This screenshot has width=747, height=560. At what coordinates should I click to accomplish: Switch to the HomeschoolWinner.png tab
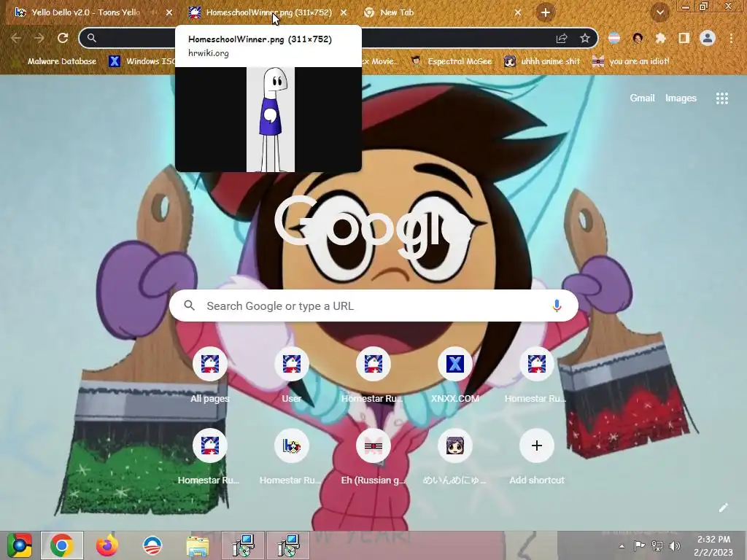tap(267, 12)
